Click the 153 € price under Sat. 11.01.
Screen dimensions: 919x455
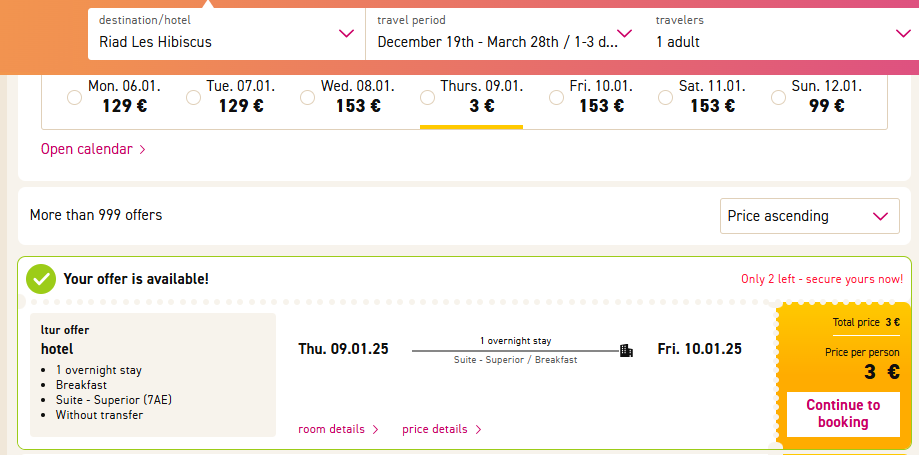(x=712, y=106)
